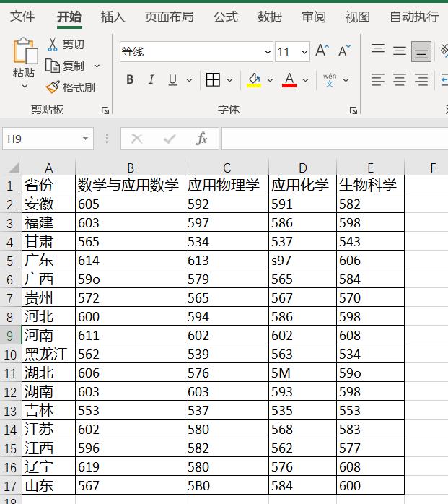Image resolution: width=448 pixels, height=504 pixels.
Task: Select the Format Painter (格式刷) brush
Action: (53, 87)
